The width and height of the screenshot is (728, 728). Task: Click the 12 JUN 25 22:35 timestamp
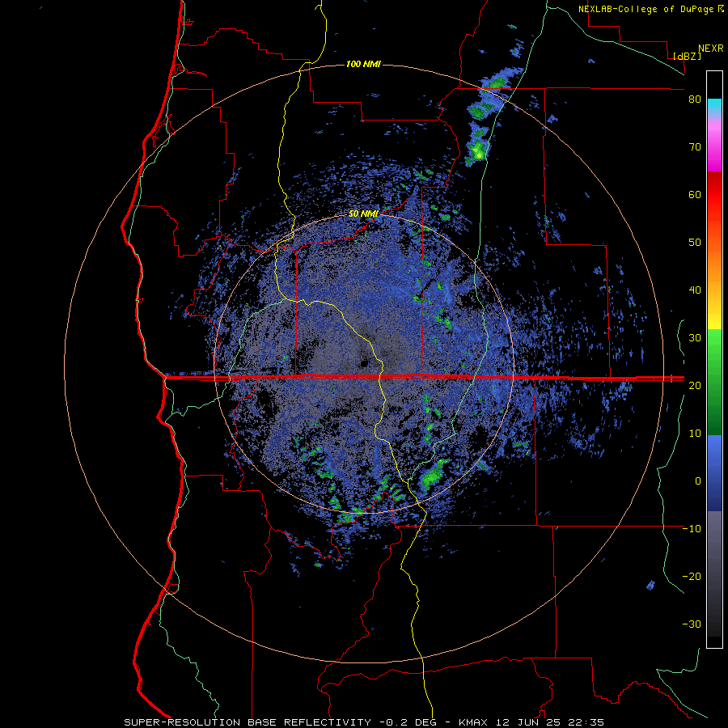(x=548, y=722)
